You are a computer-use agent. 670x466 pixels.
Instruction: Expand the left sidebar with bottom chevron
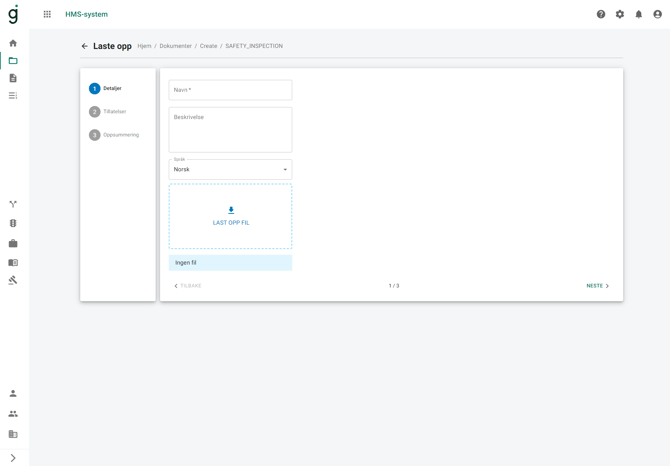[13, 458]
